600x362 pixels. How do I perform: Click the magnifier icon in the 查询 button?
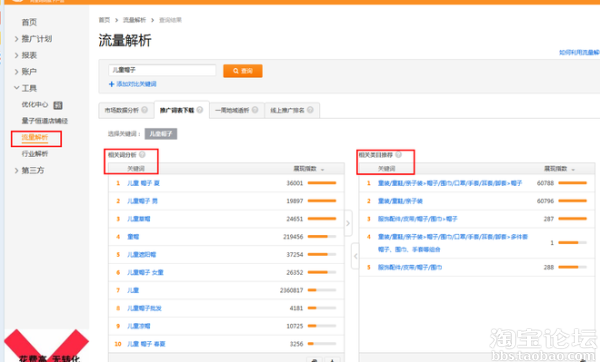[236, 71]
